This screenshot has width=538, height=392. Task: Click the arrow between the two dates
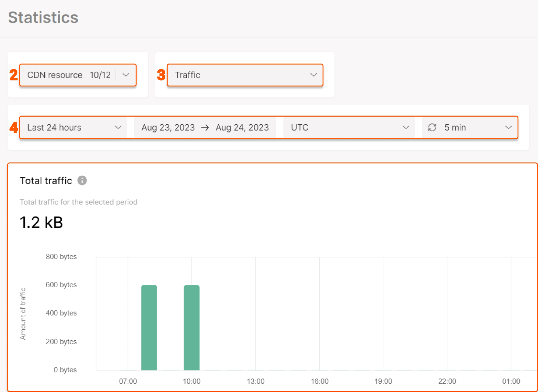[205, 127]
